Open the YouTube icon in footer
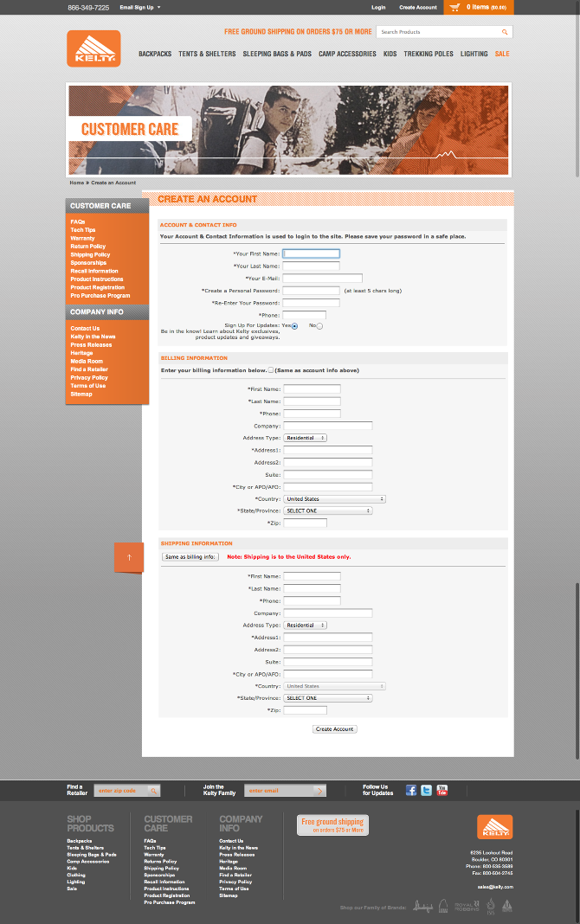 (x=442, y=790)
